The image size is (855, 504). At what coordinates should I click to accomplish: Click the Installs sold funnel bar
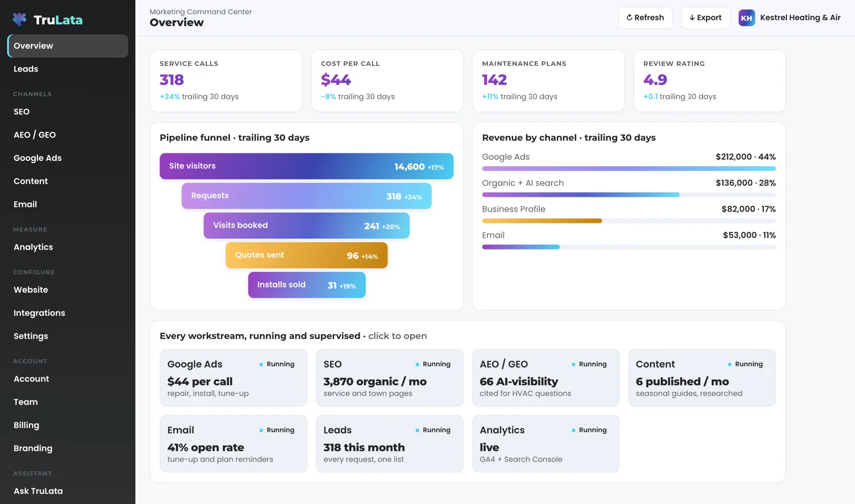(x=307, y=285)
